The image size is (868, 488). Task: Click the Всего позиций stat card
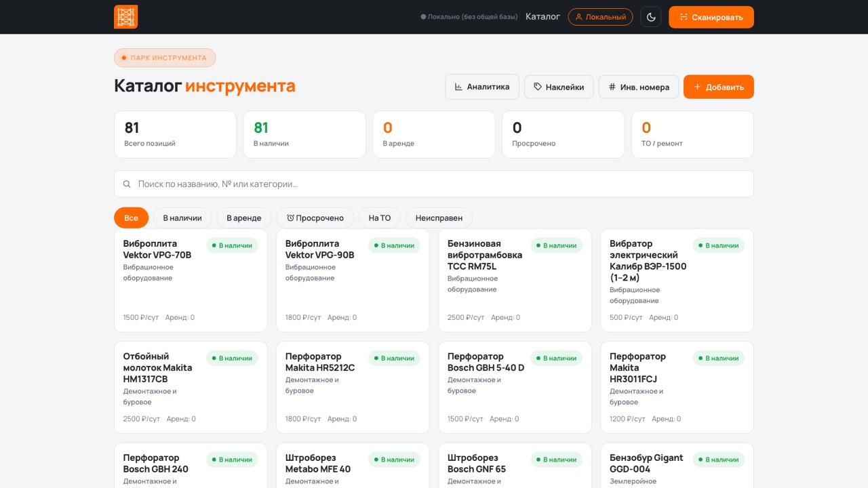click(175, 134)
